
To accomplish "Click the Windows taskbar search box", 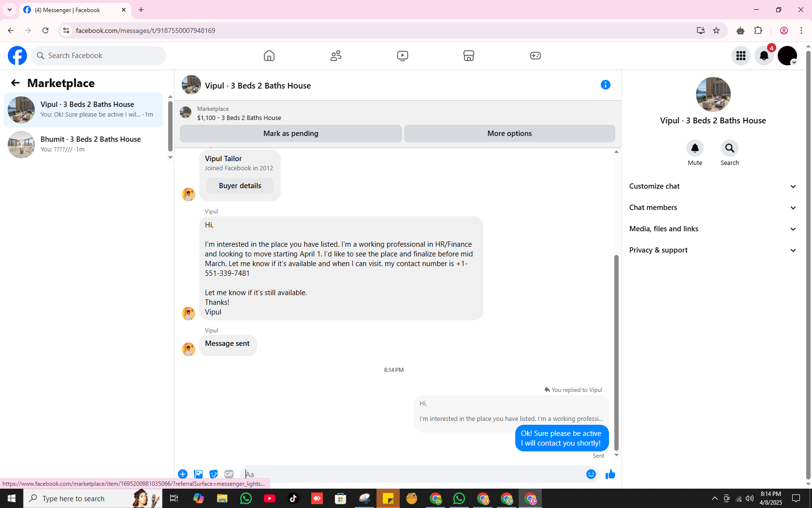I will coord(92,499).
